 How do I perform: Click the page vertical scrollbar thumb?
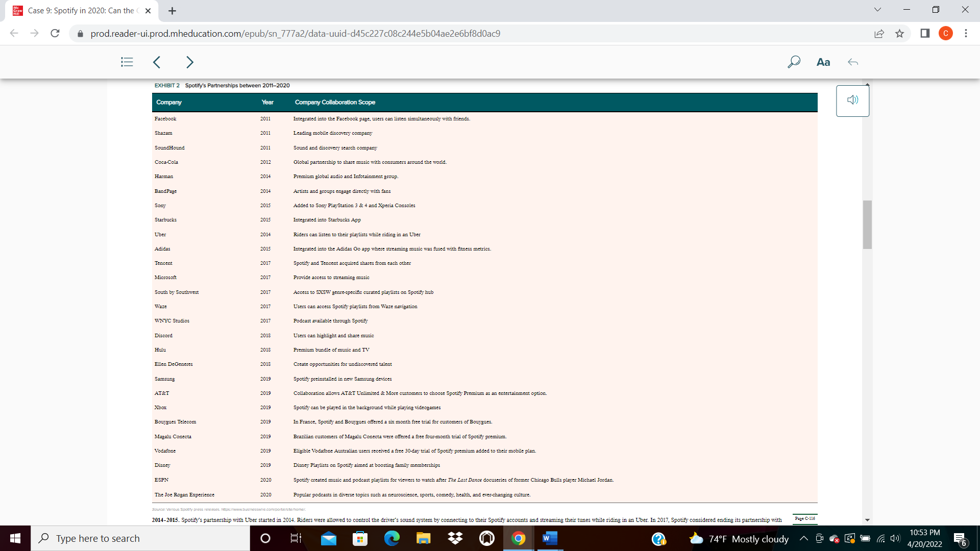(x=867, y=224)
